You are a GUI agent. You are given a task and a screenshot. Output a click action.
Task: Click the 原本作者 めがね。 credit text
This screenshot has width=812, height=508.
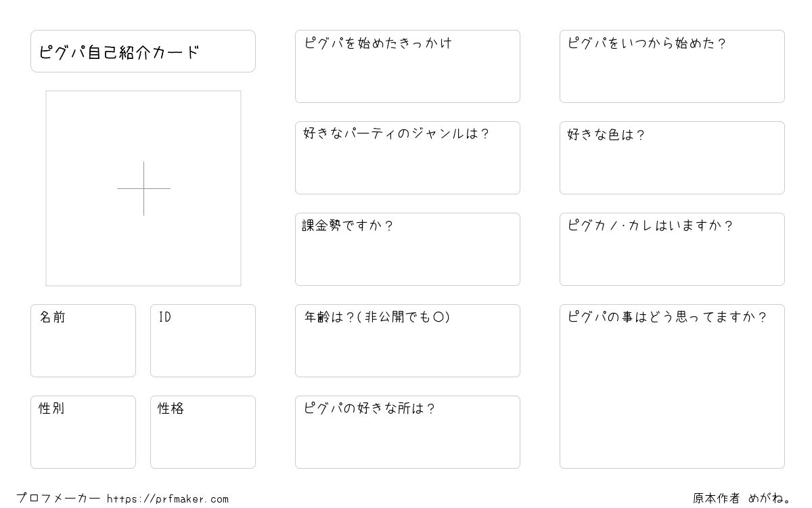click(x=742, y=499)
